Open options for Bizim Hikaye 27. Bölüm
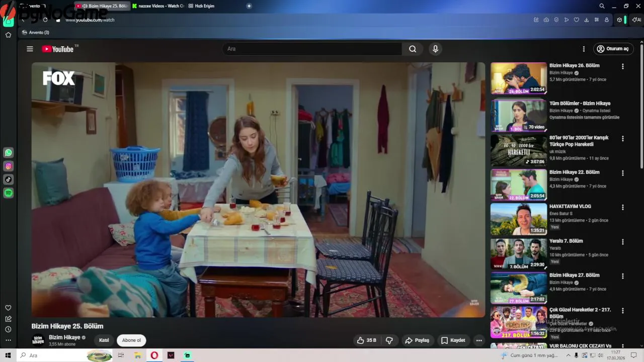Image resolution: width=644 pixels, height=362 pixels. pyautogui.click(x=623, y=276)
